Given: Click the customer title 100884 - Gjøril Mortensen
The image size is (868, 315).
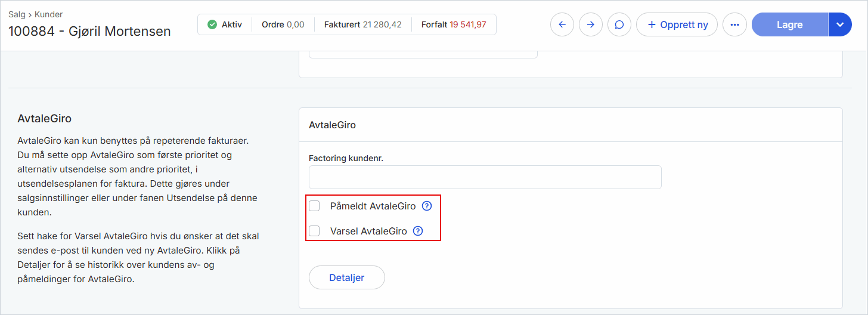Looking at the screenshot, I should [89, 32].
